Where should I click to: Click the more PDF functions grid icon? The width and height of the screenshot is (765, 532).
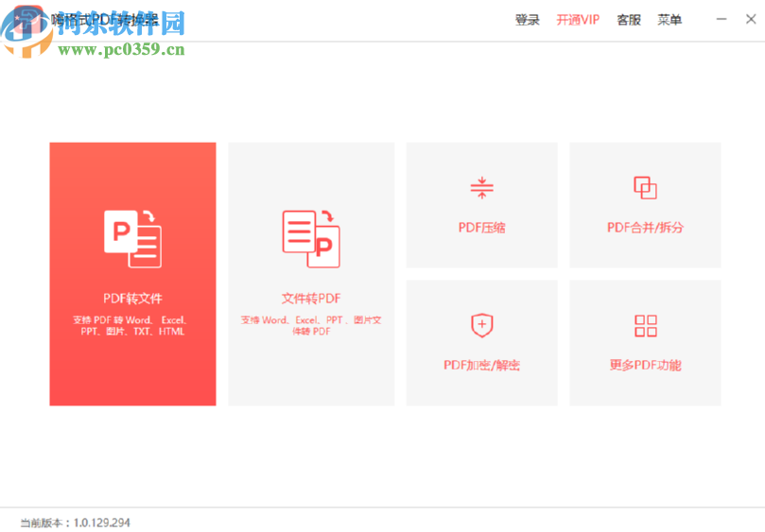point(646,325)
